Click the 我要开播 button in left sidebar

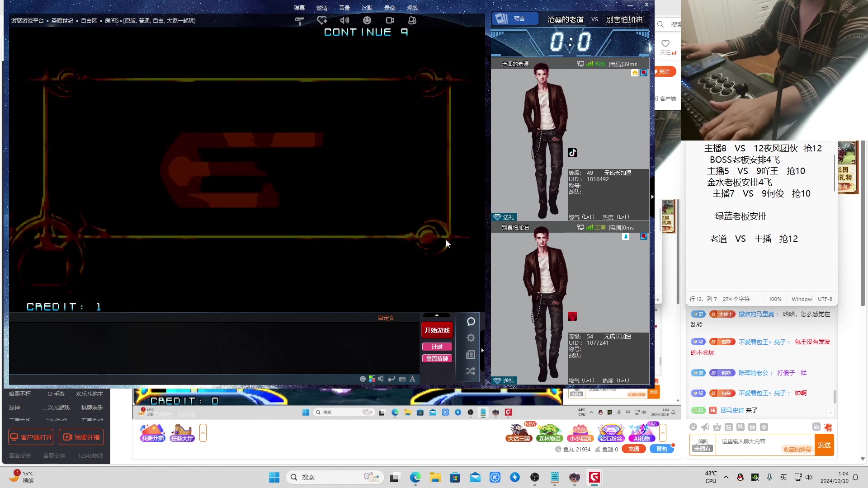click(81, 437)
